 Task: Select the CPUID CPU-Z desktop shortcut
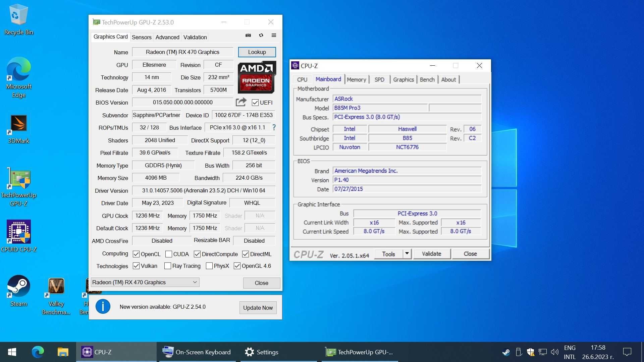tap(18, 236)
